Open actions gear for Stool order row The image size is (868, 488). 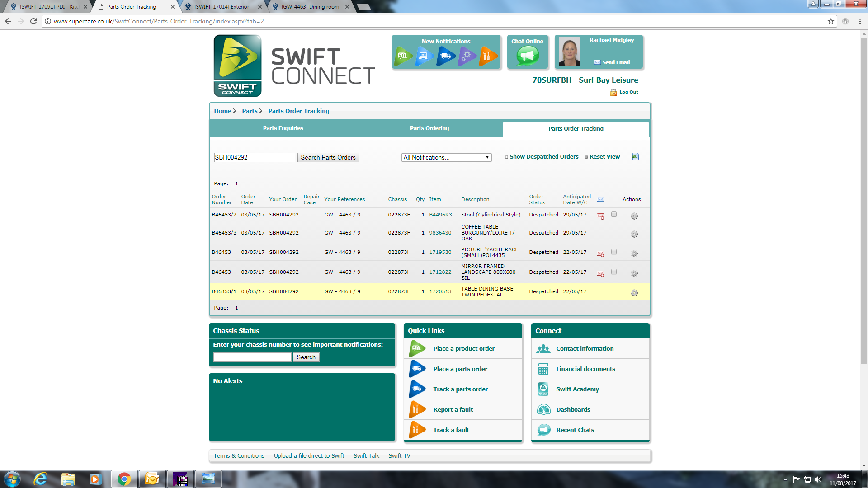[634, 216]
